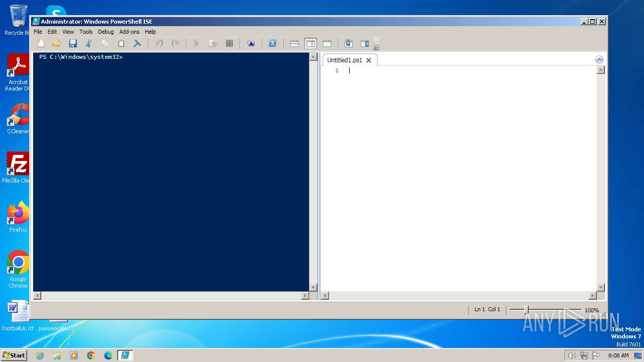
Task: Click the console pane scroll right arrow
Action: point(305,296)
